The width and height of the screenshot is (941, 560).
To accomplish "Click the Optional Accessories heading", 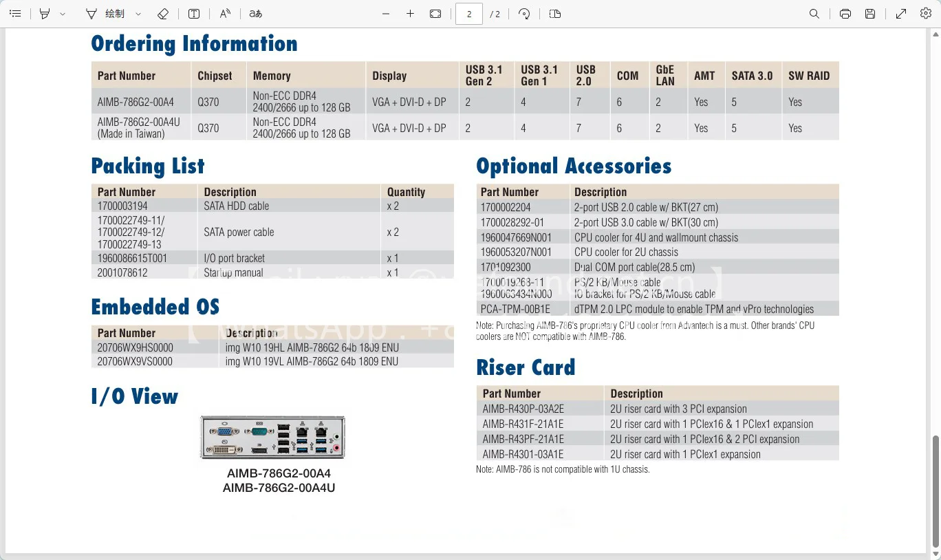I will [x=574, y=166].
